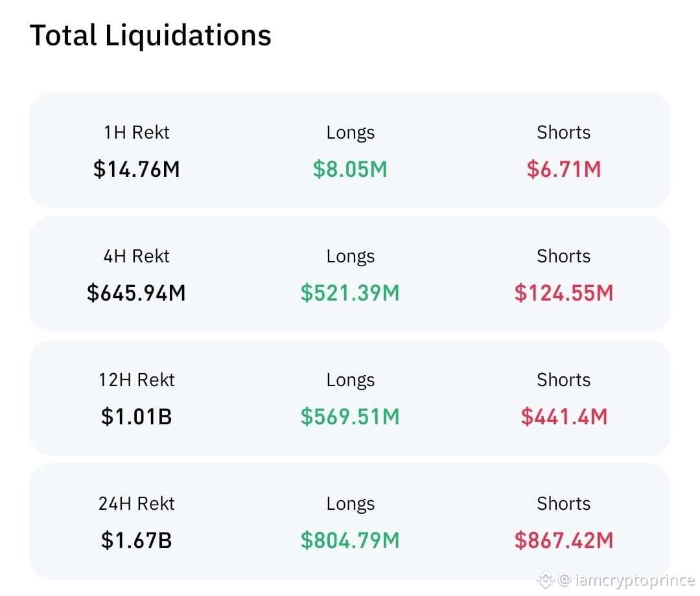Click the 1H Rekt label

(137, 133)
